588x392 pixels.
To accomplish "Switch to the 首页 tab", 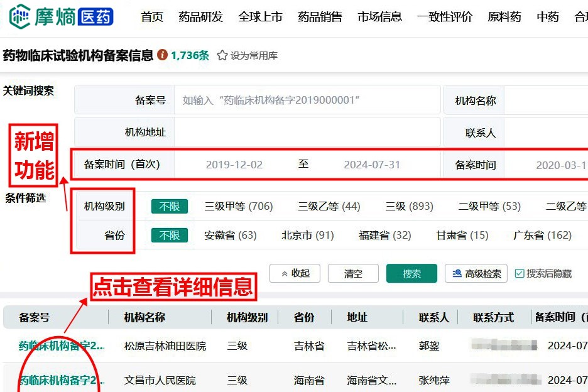I will click(152, 17).
